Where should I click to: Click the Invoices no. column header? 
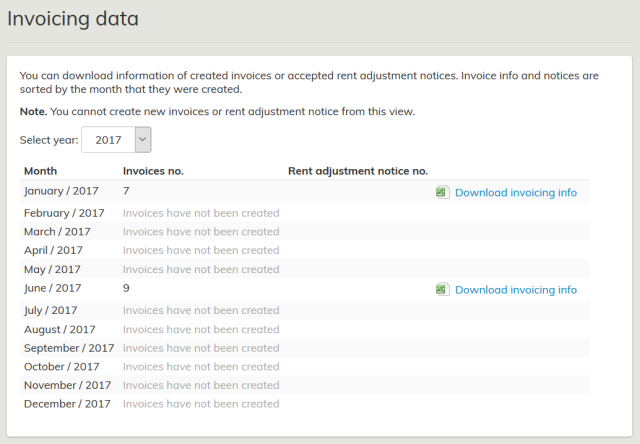tap(153, 171)
